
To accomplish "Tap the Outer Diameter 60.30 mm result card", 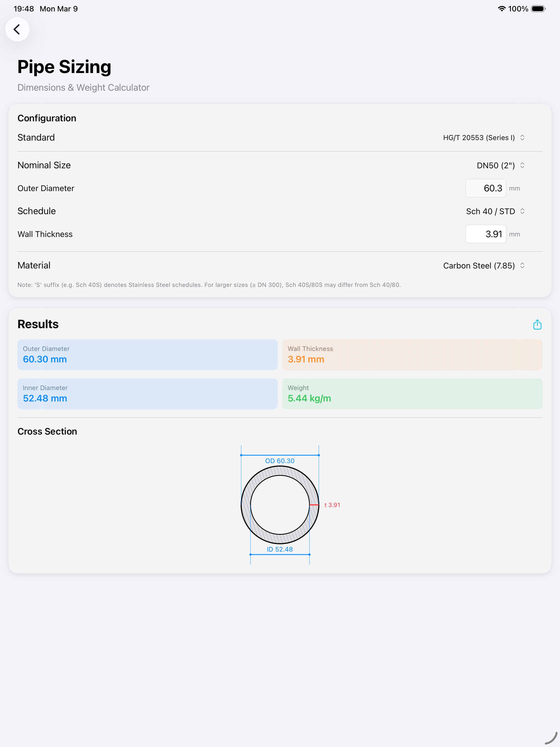I will pos(147,354).
